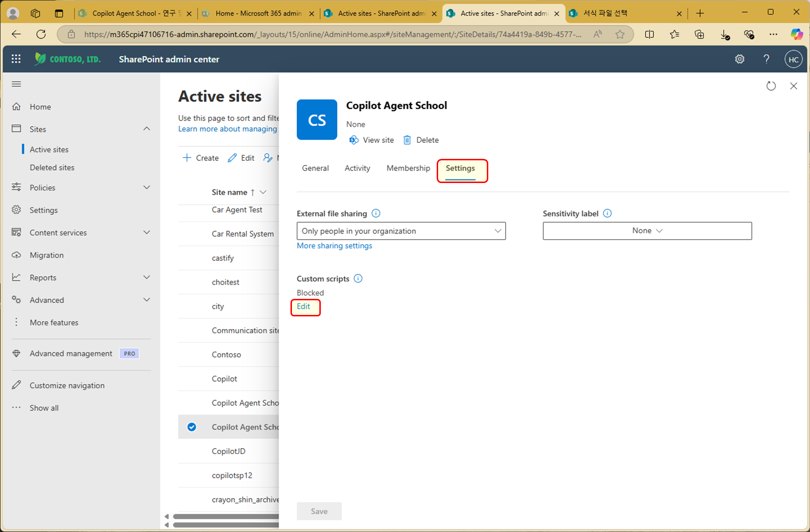The width and height of the screenshot is (810, 532).
Task: Refresh the site details panel
Action: coord(771,86)
